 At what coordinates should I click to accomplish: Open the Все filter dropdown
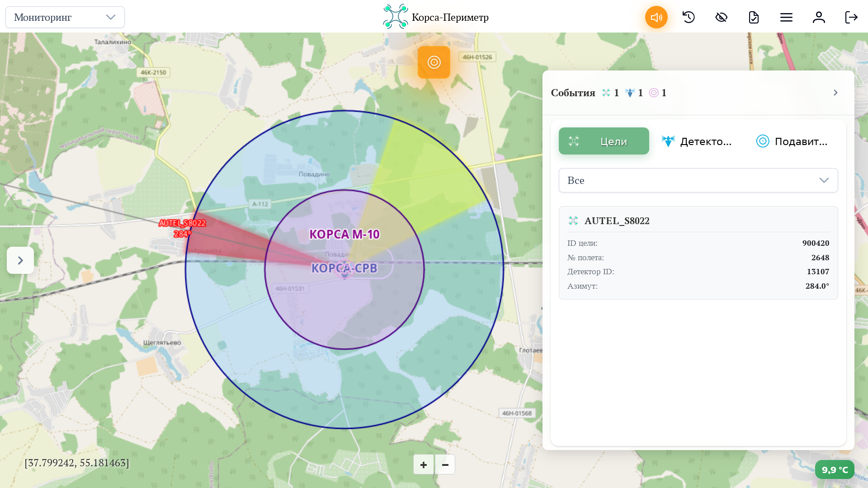(x=698, y=180)
